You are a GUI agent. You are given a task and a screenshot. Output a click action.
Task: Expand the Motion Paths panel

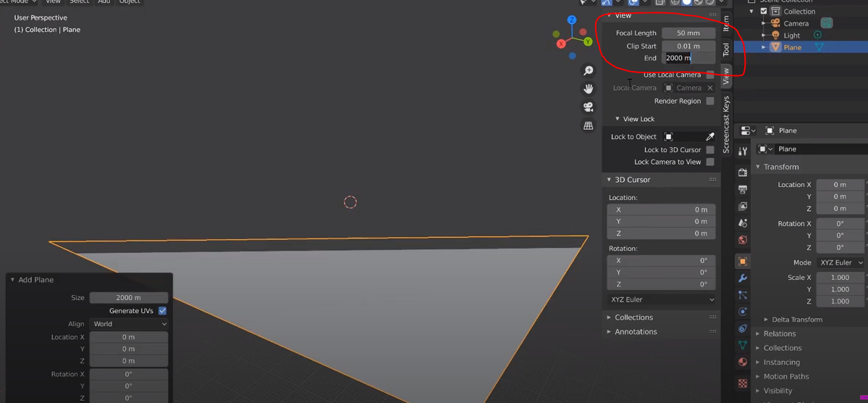(759, 376)
